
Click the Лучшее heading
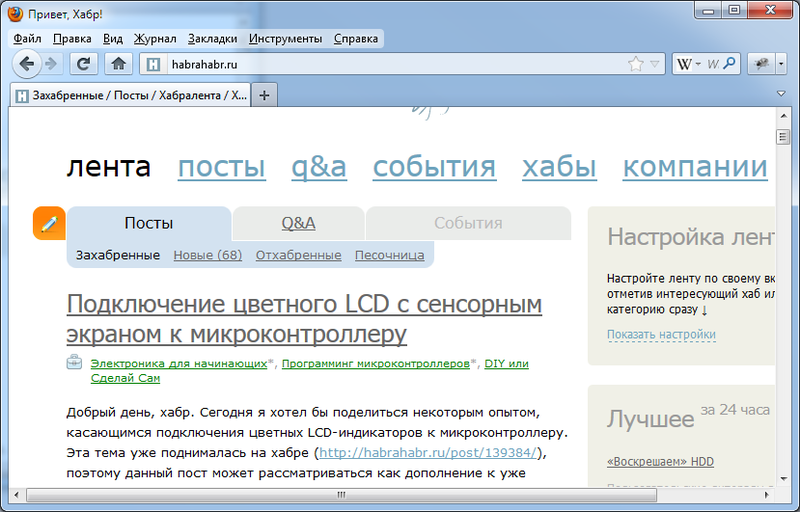pos(651,419)
